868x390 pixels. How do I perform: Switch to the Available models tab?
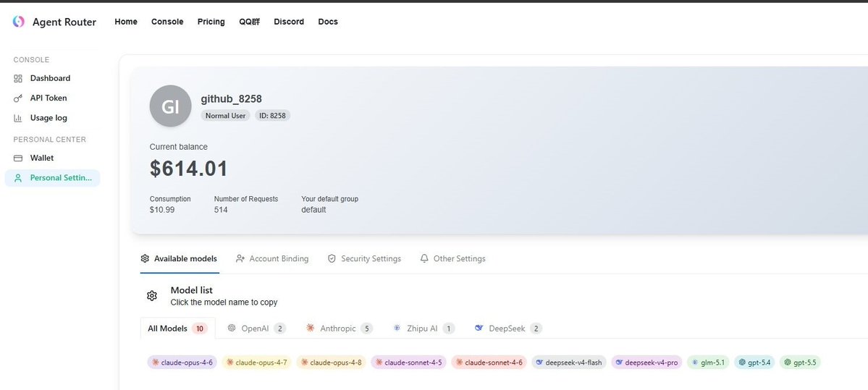tap(180, 258)
